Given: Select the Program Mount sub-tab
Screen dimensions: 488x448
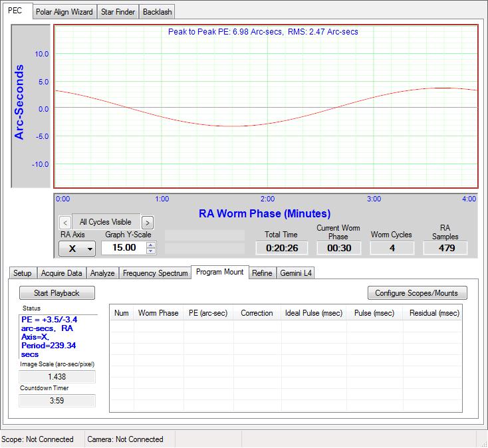Looking at the screenshot, I should pos(219,272).
